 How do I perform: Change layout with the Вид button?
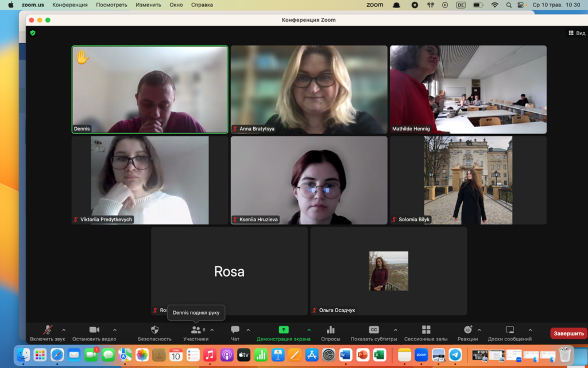pos(577,33)
